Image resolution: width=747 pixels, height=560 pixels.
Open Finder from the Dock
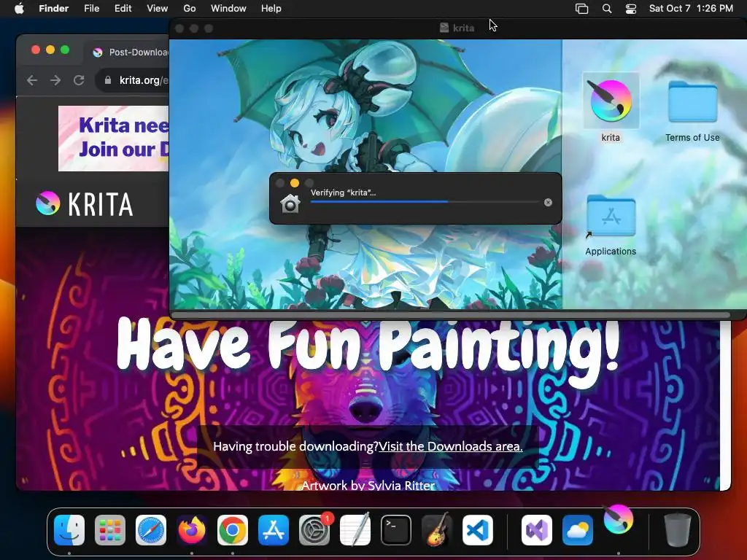[x=69, y=530]
